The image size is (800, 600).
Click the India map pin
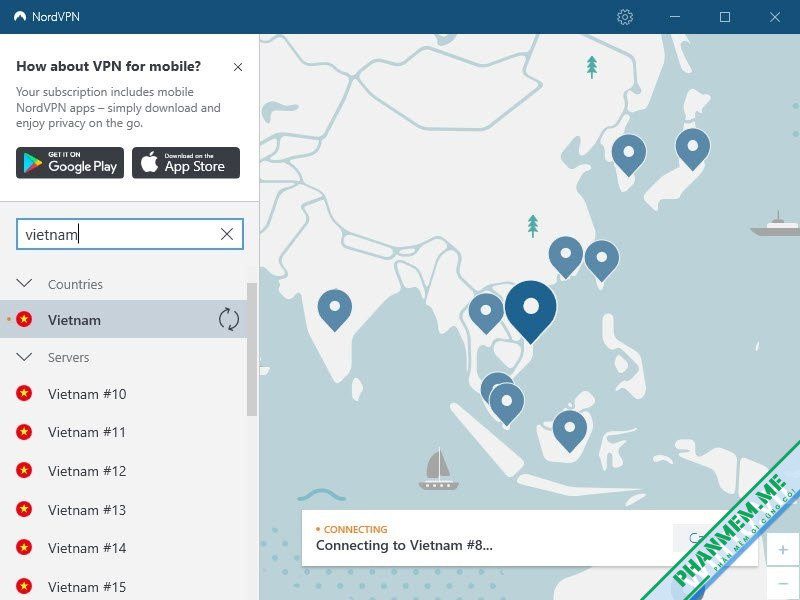tap(335, 310)
